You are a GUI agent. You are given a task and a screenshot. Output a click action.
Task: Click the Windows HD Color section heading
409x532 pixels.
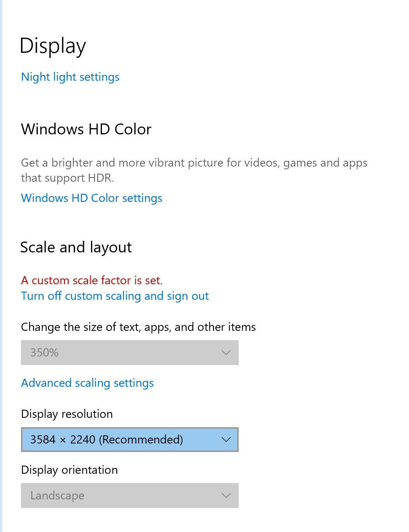point(86,129)
